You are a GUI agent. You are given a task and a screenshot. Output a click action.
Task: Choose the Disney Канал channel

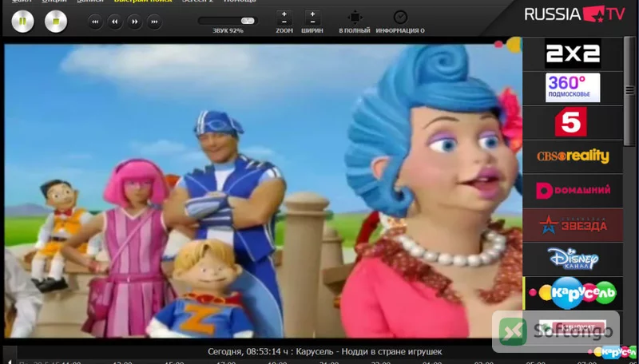[x=573, y=259]
